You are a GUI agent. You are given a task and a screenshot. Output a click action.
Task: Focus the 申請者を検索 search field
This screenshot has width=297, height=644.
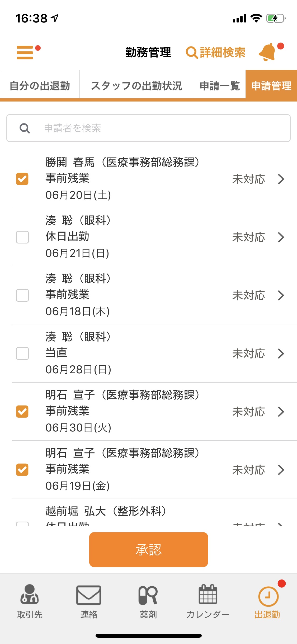click(148, 128)
